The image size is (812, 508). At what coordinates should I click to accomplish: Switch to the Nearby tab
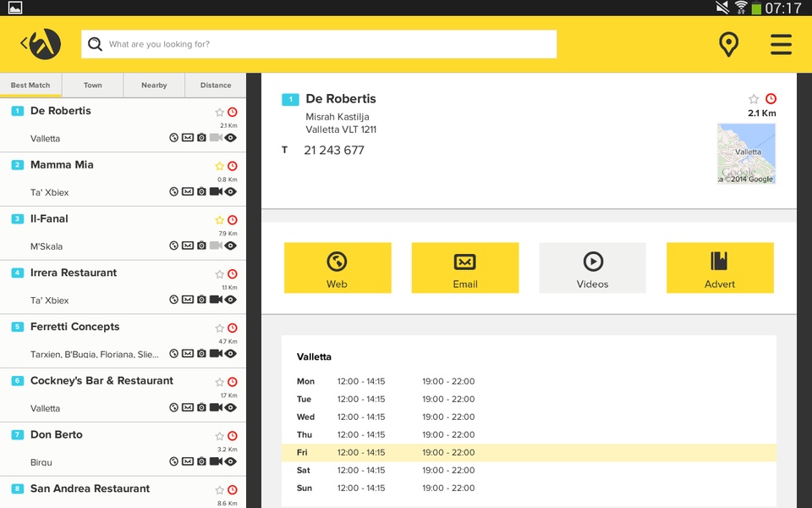click(154, 85)
